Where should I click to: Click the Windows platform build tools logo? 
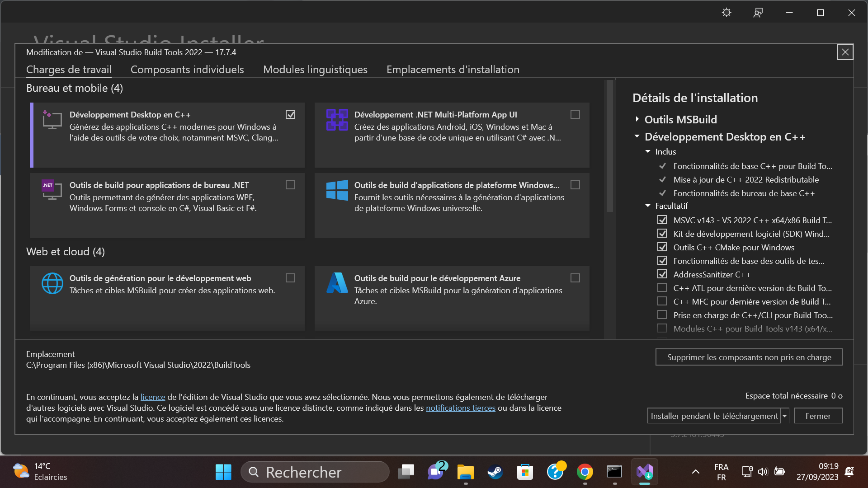[337, 190]
